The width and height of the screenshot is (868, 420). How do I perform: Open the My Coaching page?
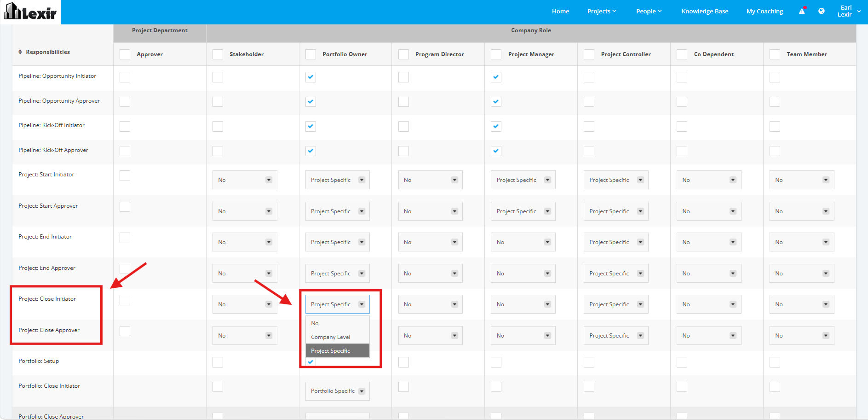[x=765, y=11]
